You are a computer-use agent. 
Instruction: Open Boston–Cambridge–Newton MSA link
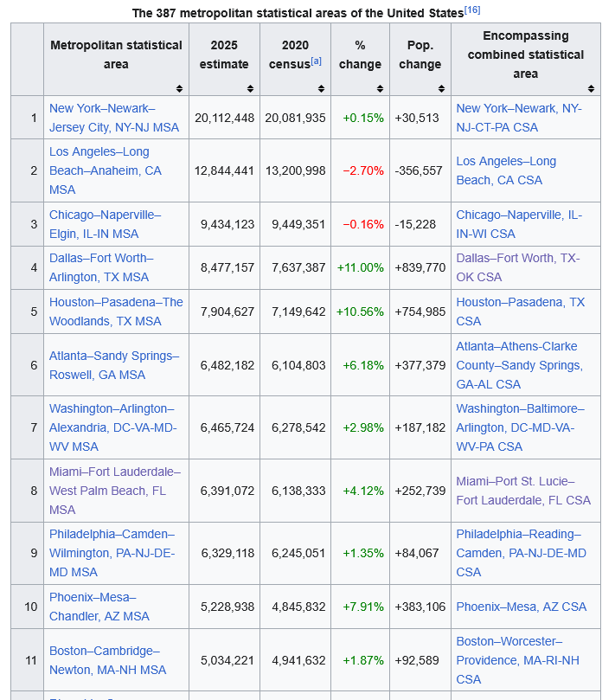pyautogui.click(x=107, y=660)
